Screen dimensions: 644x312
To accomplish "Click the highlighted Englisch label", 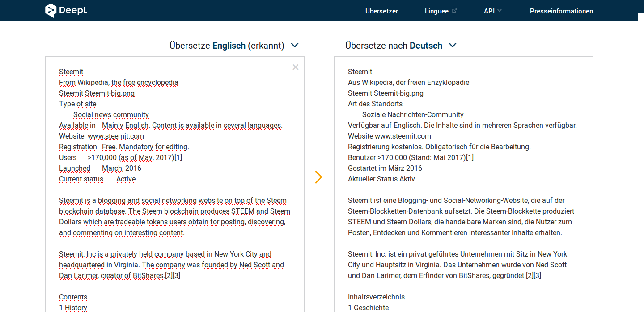I will point(229,45).
